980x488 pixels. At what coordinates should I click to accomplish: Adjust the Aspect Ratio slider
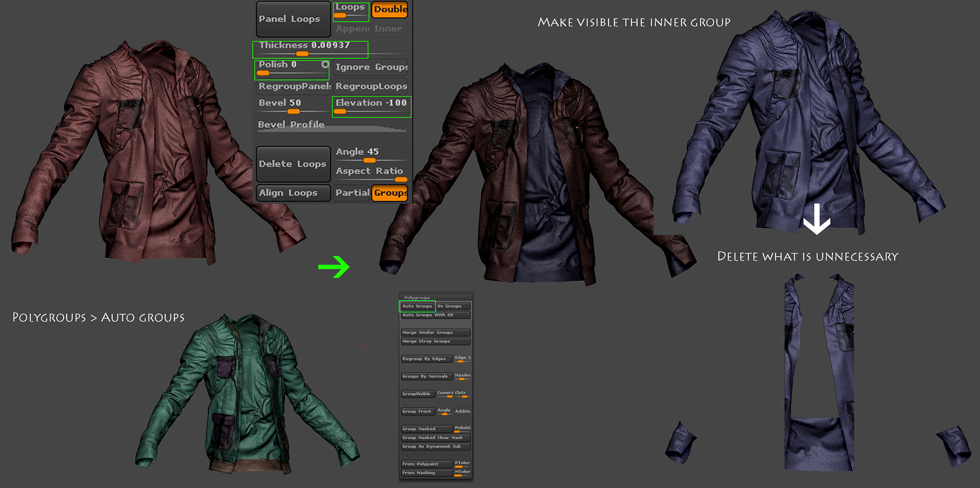tap(371, 174)
